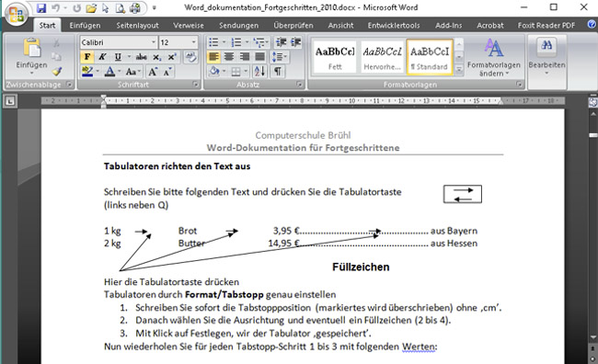Toggle centered text alignment
The width and height of the screenshot is (598, 364).
pos(229,57)
